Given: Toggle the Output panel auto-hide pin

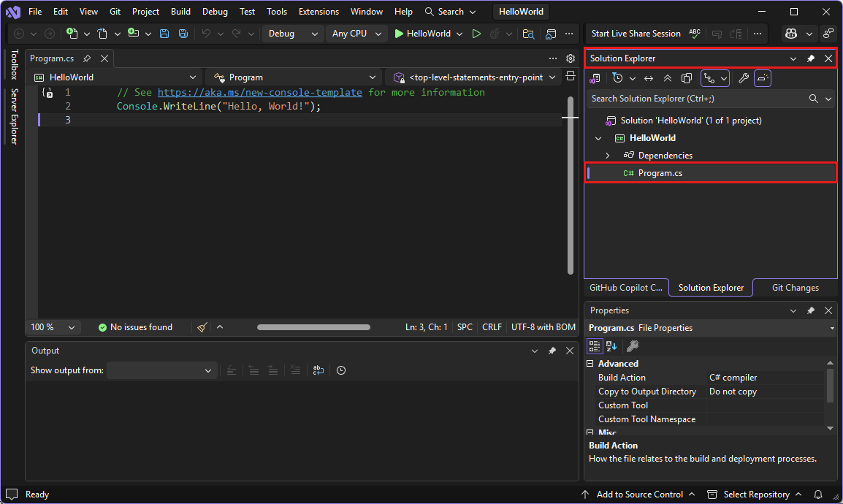Looking at the screenshot, I should click(552, 351).
